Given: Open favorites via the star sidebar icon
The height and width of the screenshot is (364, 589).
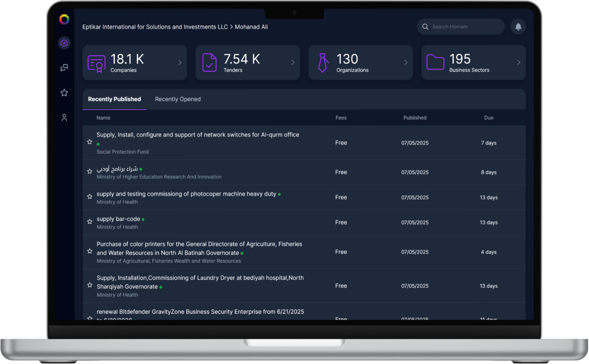Looking at the screenshot, I should (x=64, y=93).
